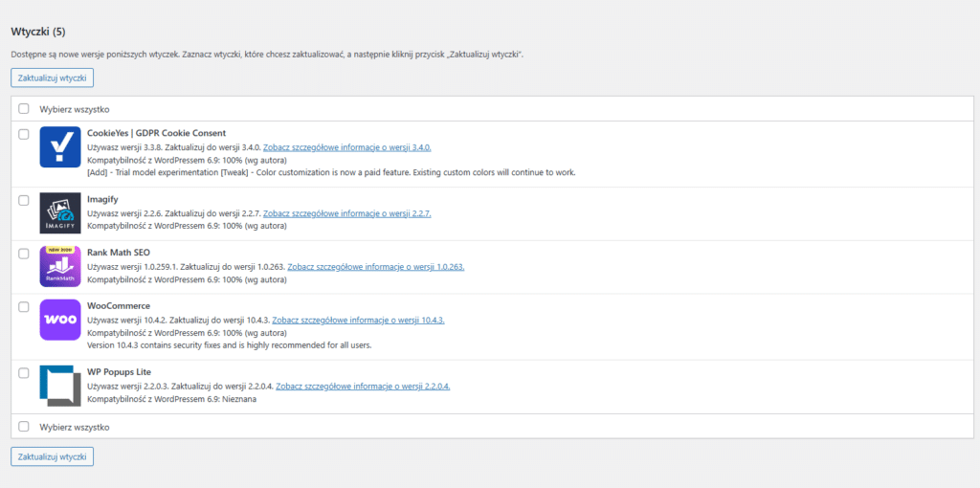Click the Rank Math SEO plugin icon

[60, 266]
